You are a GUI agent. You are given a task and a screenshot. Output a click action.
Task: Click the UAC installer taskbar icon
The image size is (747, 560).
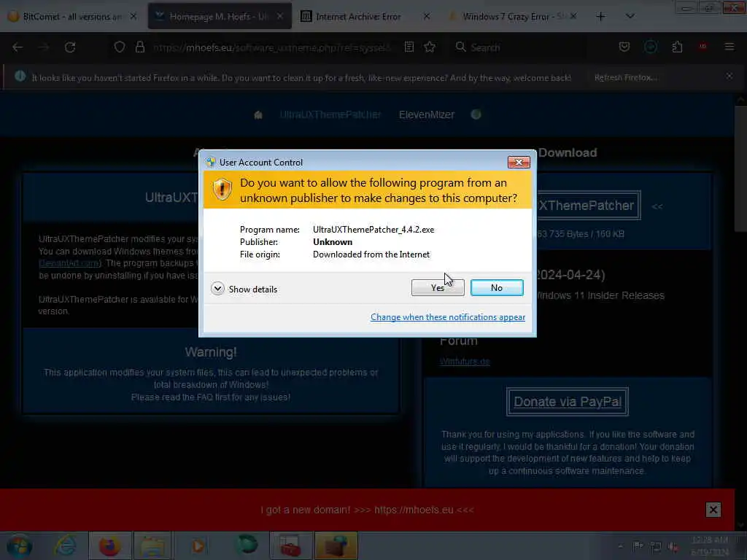(x=336, y=545)
